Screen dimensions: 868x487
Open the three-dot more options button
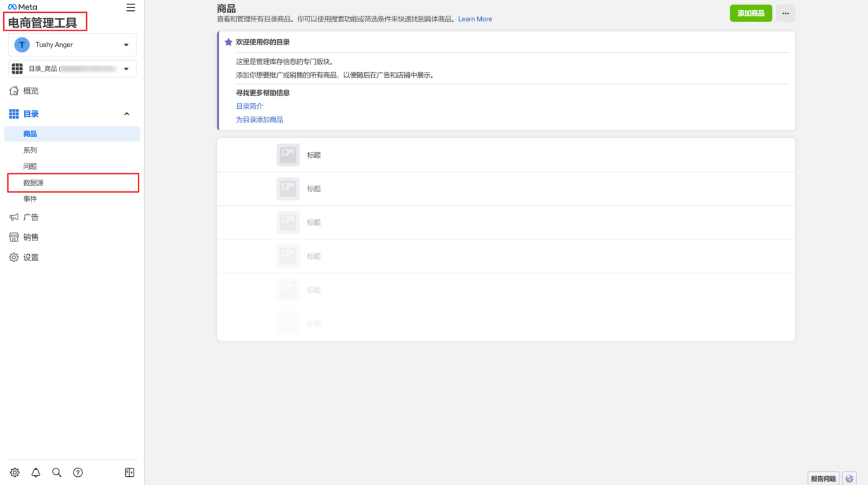pyautogui.click(x=785, y=13)
